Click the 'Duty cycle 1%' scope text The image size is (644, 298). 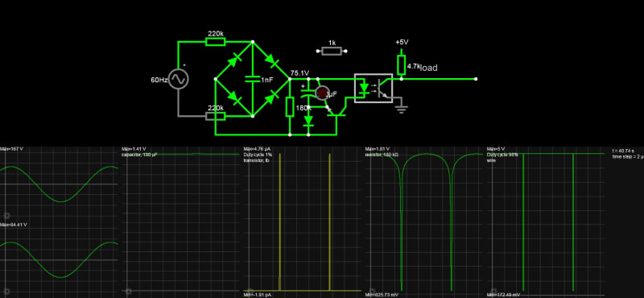[x=258, y=155]
